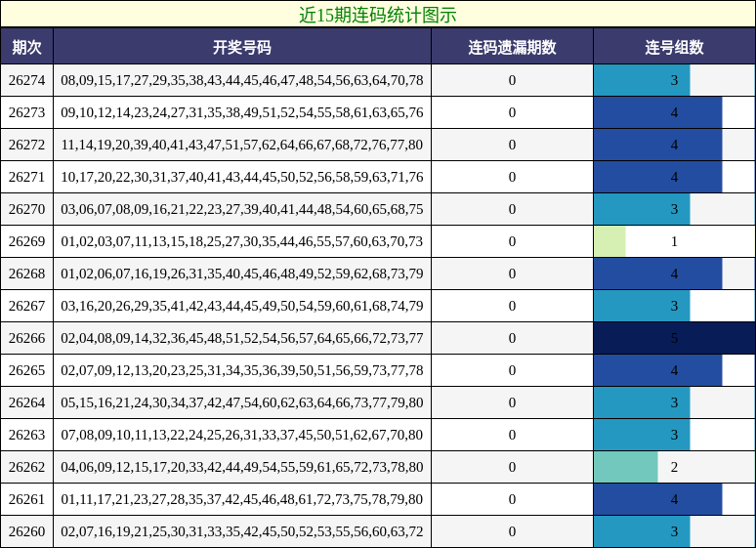756x548 pixels.
Task: Select period number 26270
Action: pyautogui.click(x=26, y=209)
